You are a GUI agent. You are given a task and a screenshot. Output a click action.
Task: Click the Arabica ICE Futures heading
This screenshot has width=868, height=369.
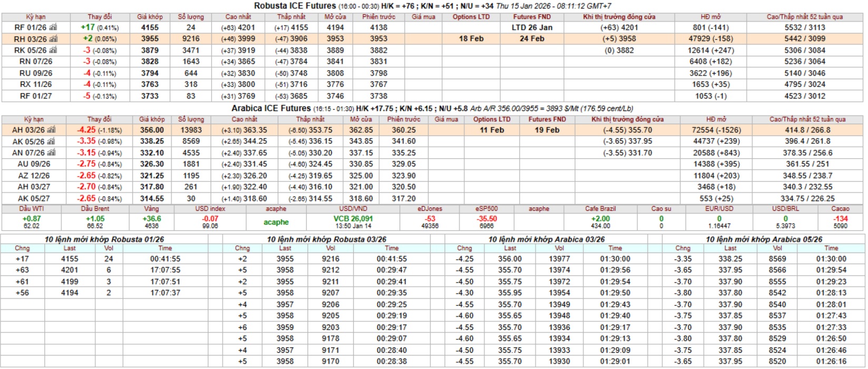(271, 109)
